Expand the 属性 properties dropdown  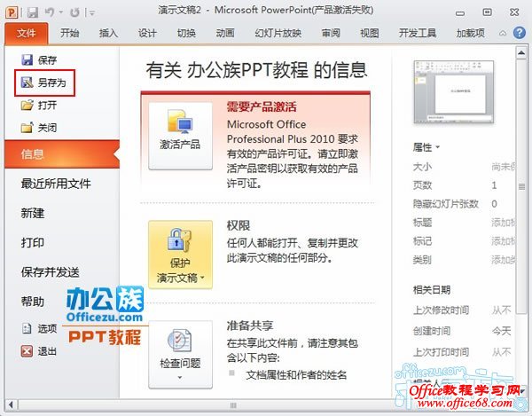[x=426, y=147]
